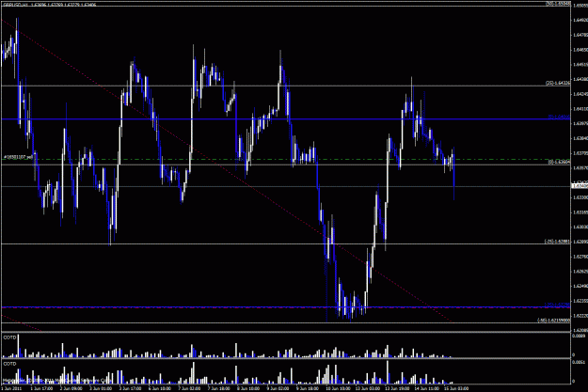
Task: Click the 1 Jun 17:00 time axis label
Action: (41, 388)
